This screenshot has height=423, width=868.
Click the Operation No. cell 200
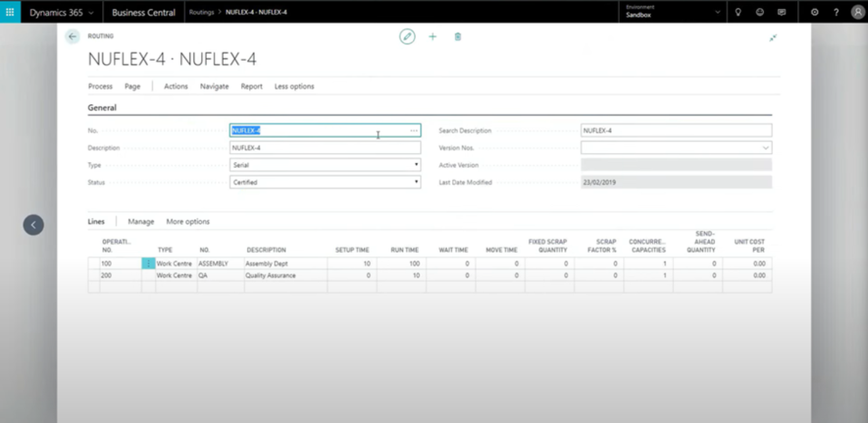pos(121,275)
